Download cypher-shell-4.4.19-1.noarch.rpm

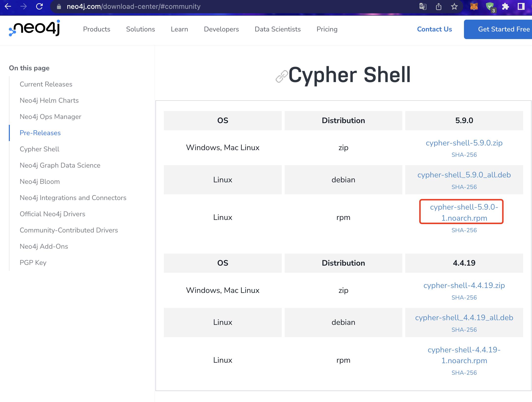[464, 355]
